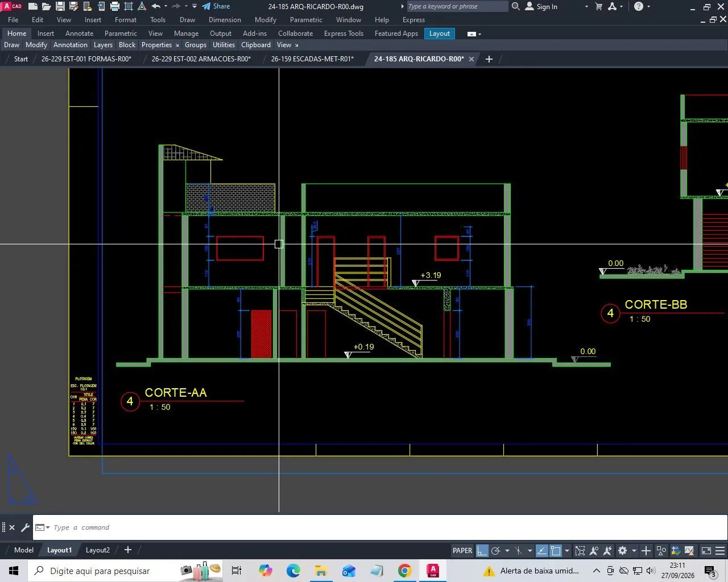Click the keyword search field in title bar
The image size is (728, 582).
click(x=457, y=6)
